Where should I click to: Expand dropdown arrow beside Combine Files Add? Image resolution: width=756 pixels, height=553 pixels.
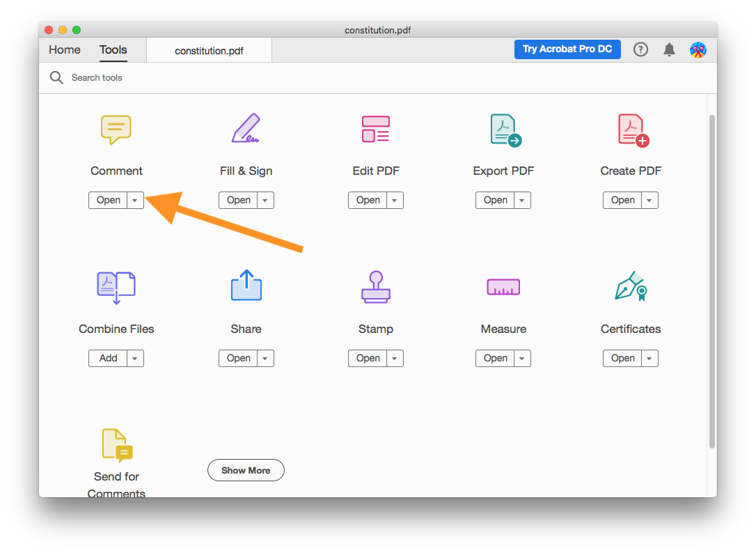tap(135, 359)
